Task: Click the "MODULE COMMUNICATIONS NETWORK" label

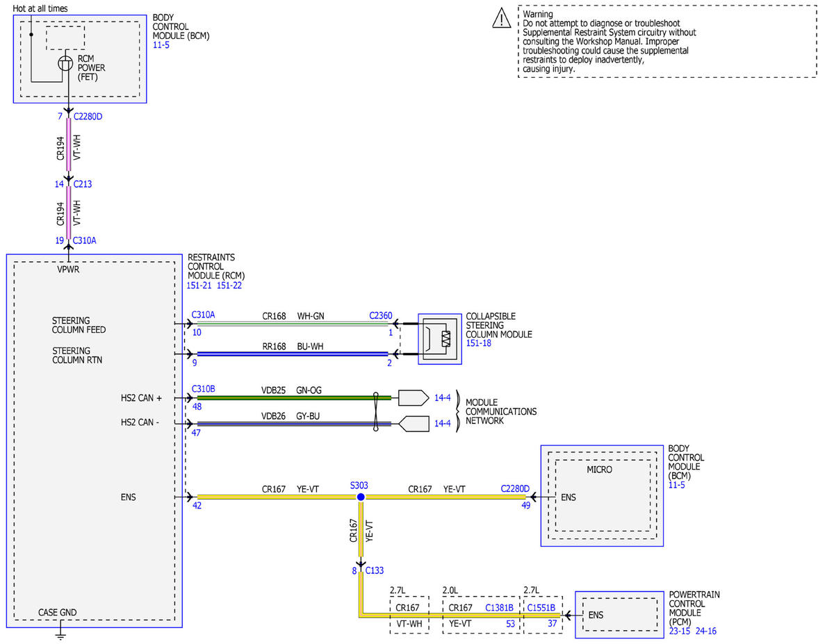Action: pos(501,411)
